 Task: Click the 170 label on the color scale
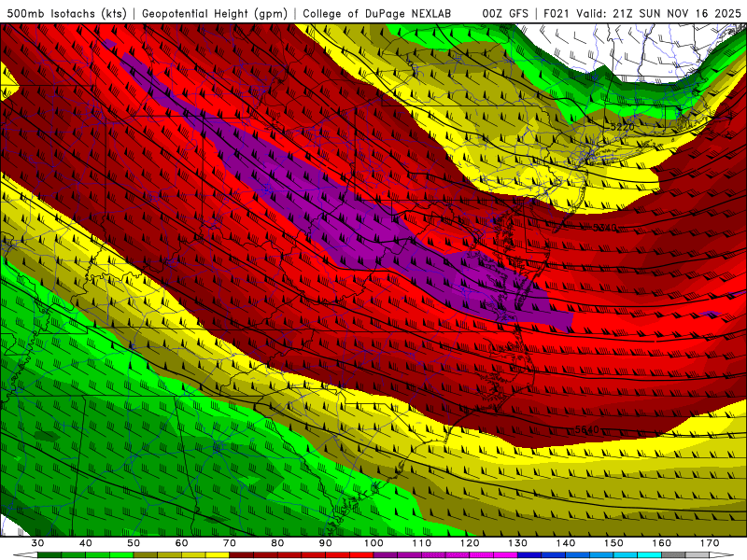click(x=710, y=543)
